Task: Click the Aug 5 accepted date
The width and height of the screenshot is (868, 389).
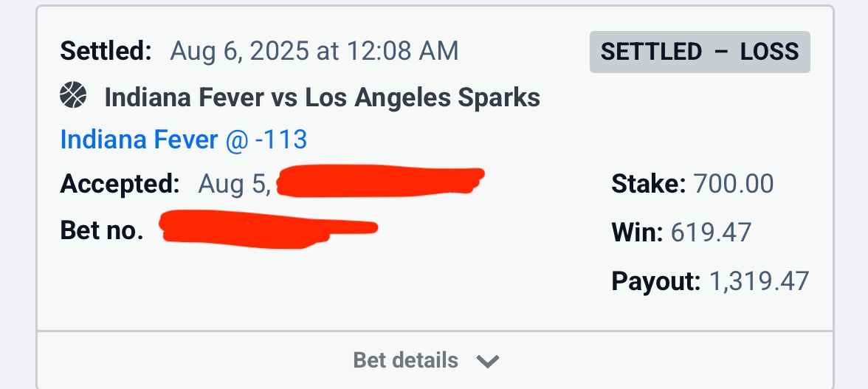Action: tap(235, 184)
